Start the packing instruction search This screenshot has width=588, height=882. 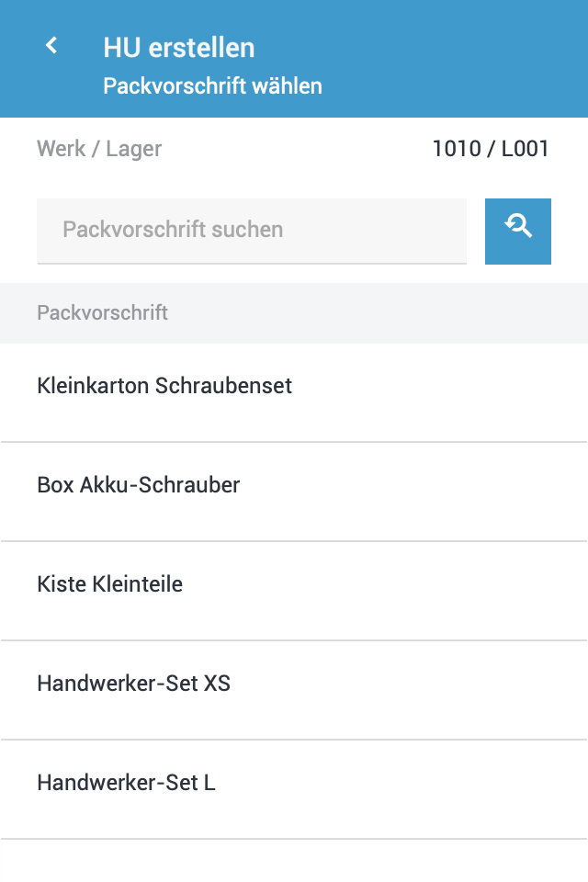[x=518, y=232]
